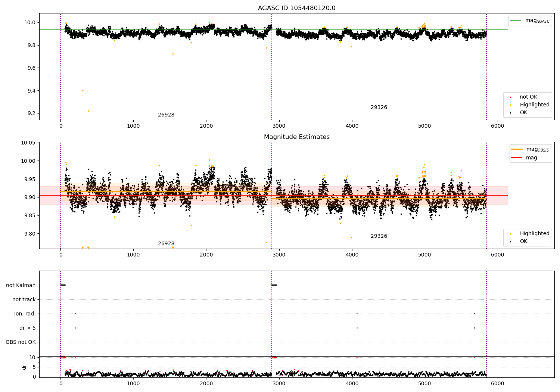
Task: Click the 9.2 tick label on top plot
Action: (31, 113)
